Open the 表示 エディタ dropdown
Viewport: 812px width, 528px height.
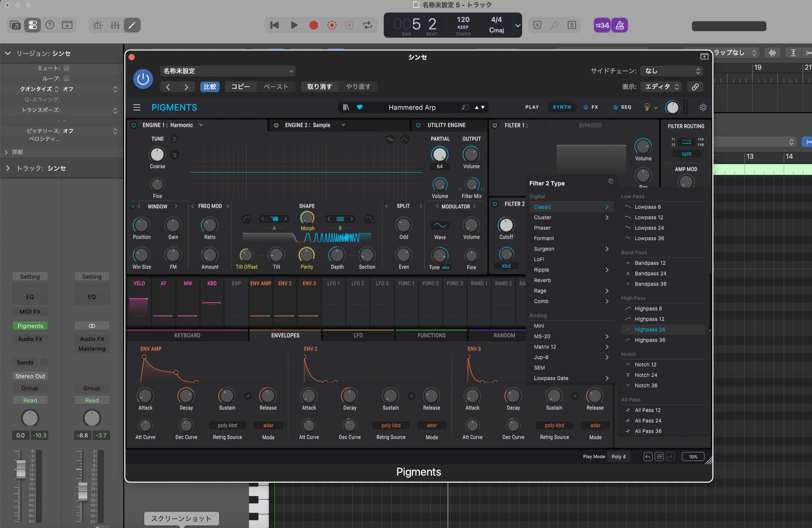click(661, 87)
